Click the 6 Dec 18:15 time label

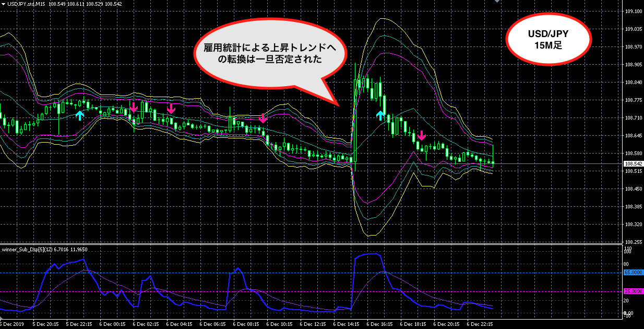(x=413, y=324)
